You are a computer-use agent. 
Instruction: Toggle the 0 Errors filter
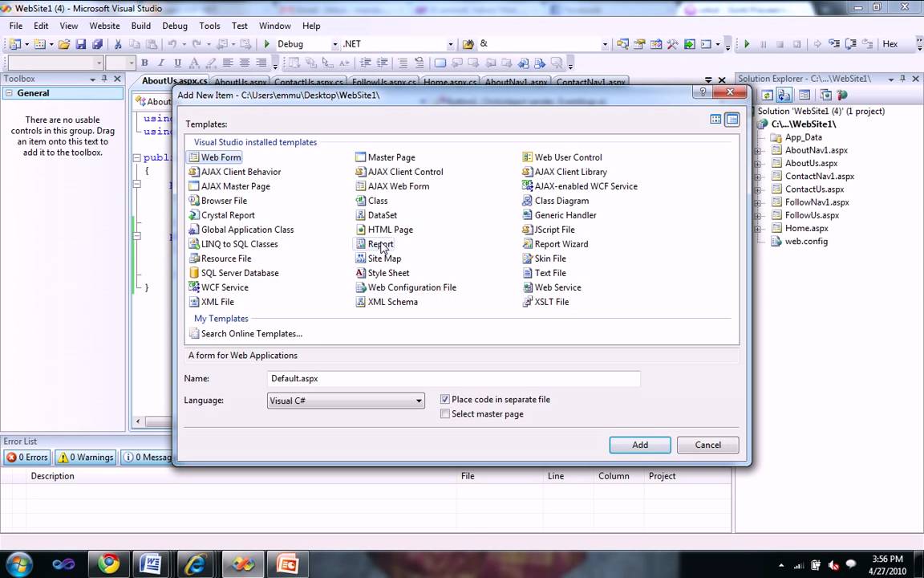pyautogui.click(x=27, y=457)
